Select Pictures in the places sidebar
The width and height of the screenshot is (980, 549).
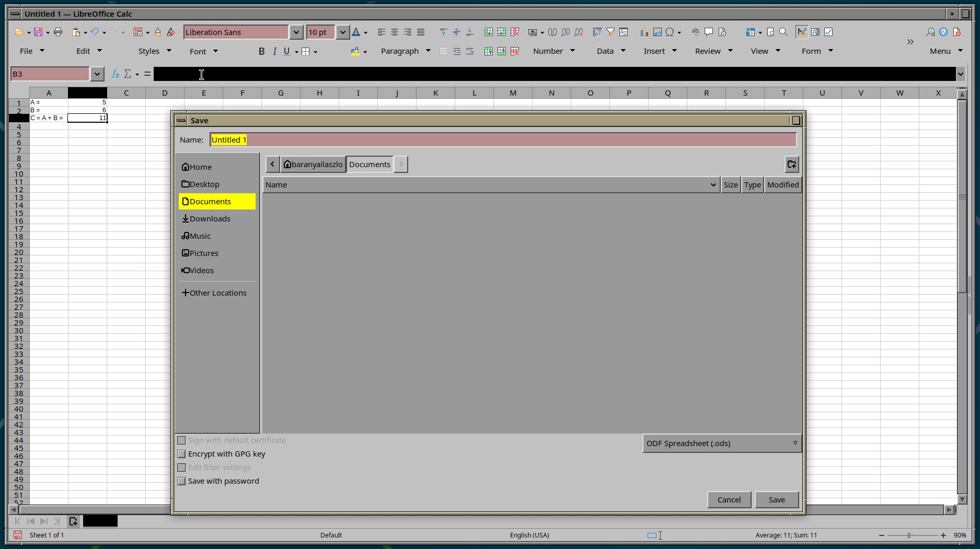point(217,253)
